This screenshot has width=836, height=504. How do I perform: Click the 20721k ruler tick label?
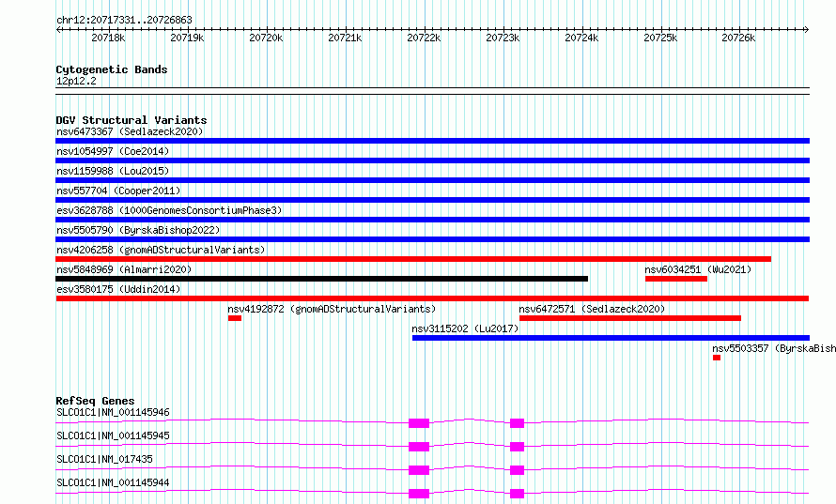point(345,38)
